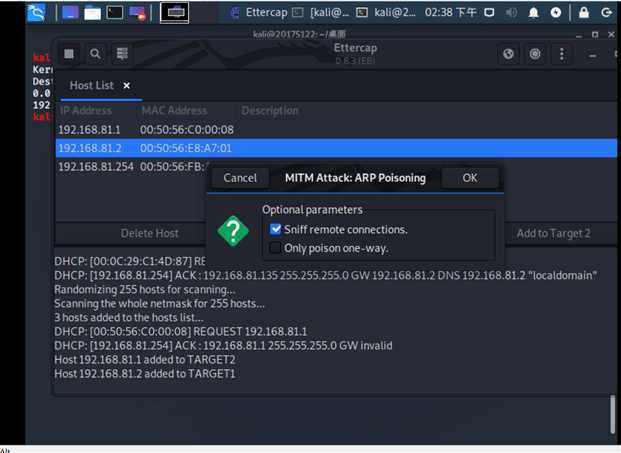Click the volume speaker tray icon
The image size is (621, 453).
(x=511, y=13)
